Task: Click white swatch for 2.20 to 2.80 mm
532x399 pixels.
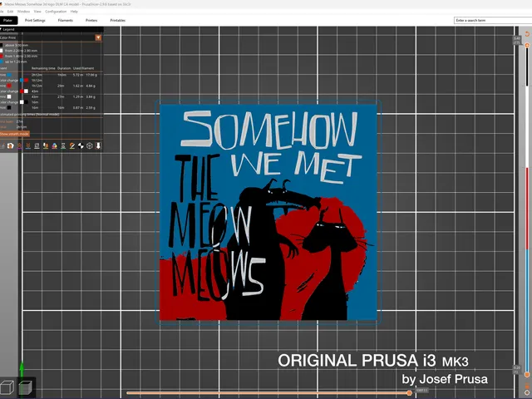Action: pos(2,51)
